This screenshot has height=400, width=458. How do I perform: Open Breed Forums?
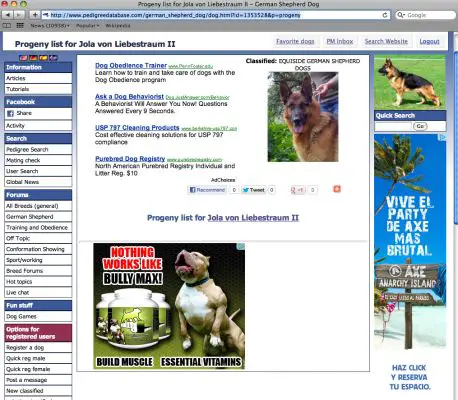[x=38, y=271]
